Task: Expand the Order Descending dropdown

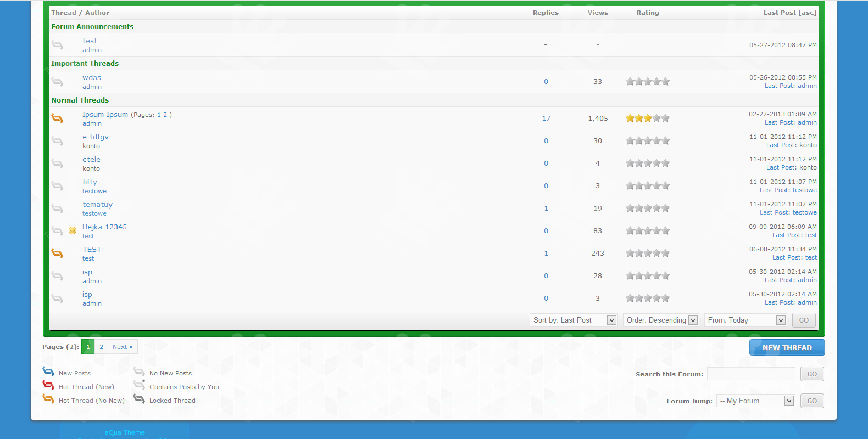Action: tap(661, 320)
